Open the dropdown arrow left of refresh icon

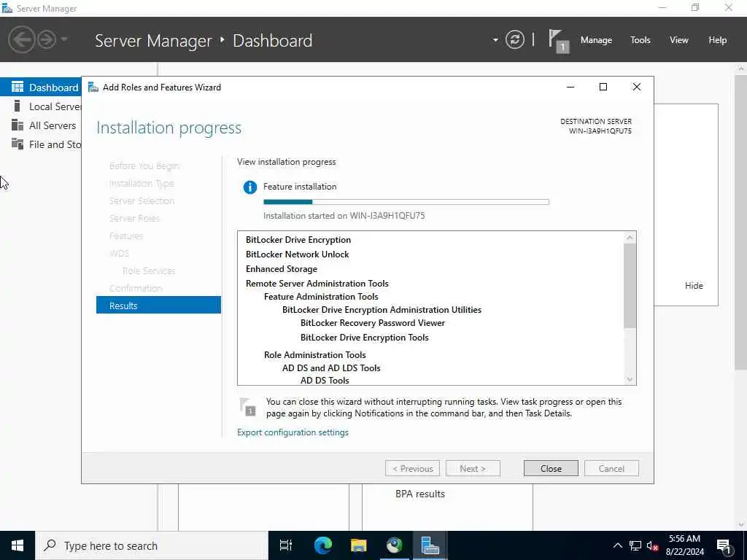click(495, 40)
